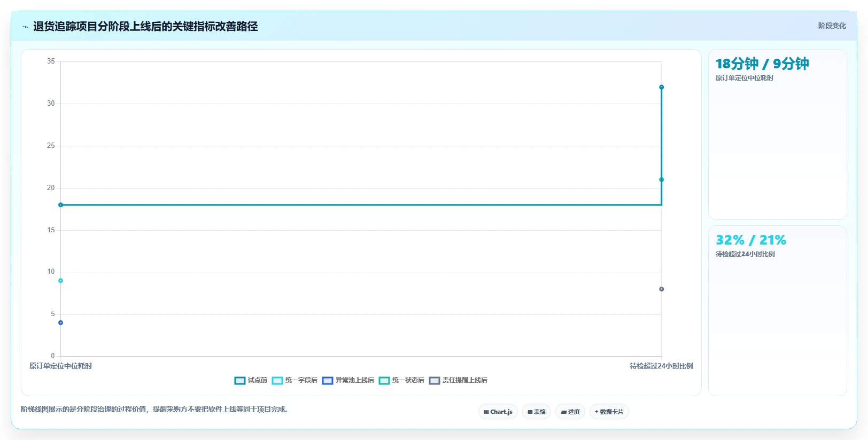
Task: Click the chart title 退货追踪项目分阶段上线后的关键指标改善路径
Action: point(145,27)
